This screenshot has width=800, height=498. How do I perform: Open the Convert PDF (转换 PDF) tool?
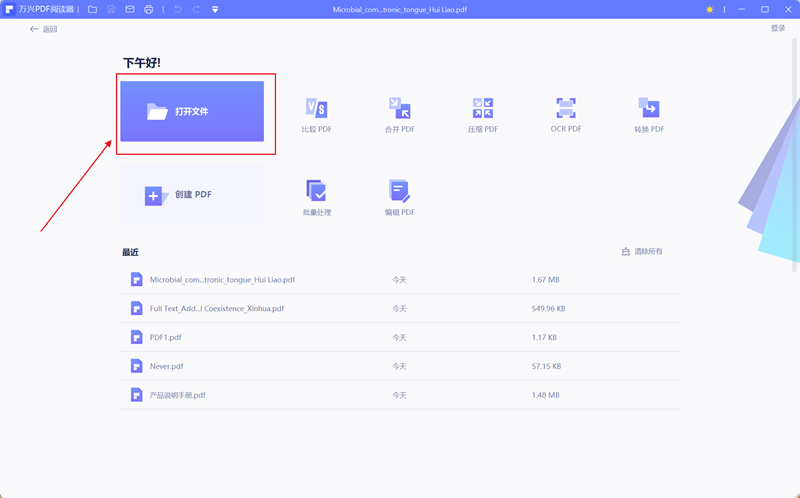click(649, 109)
